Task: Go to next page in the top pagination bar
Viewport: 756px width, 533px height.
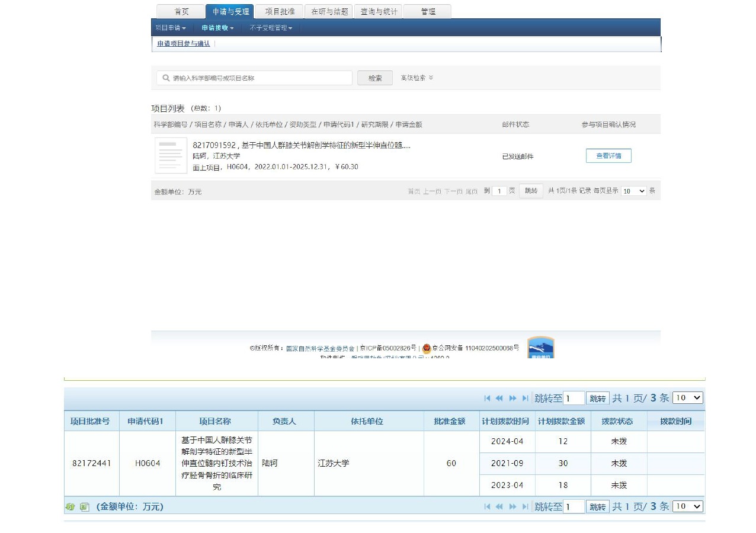Action: coord(512,399)
